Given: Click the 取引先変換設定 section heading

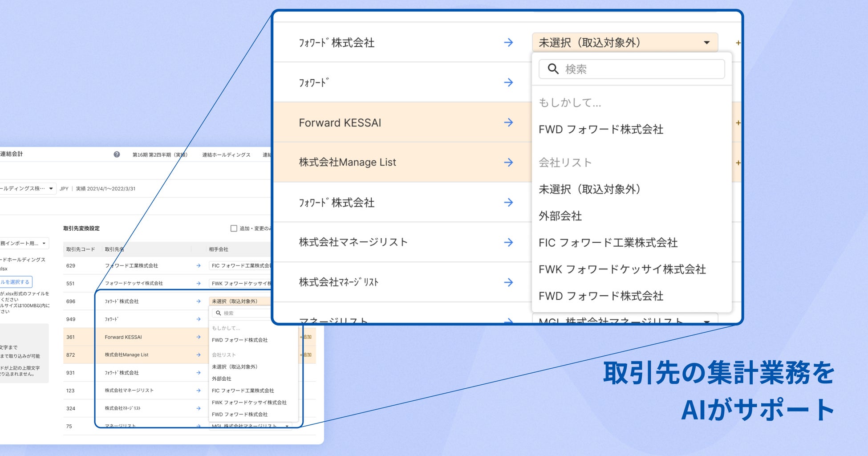Looking at the screenshot, I should [81, 228].
